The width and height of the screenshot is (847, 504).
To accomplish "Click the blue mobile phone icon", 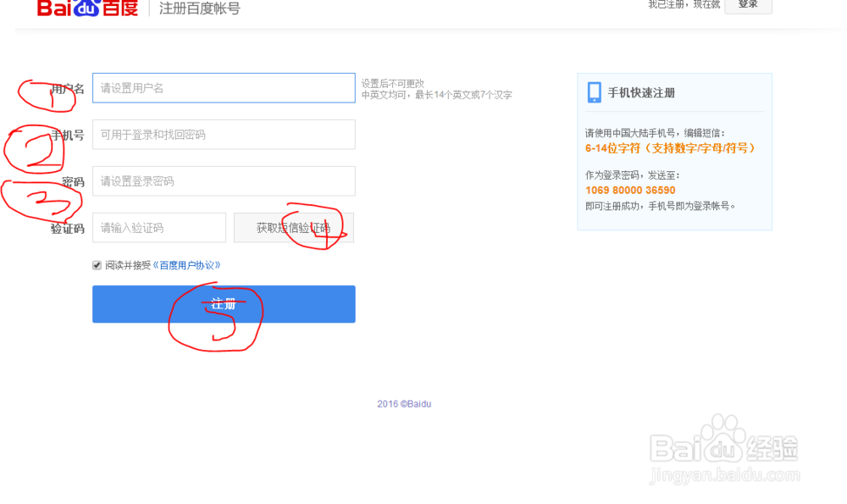I will [x=595, y=92].
